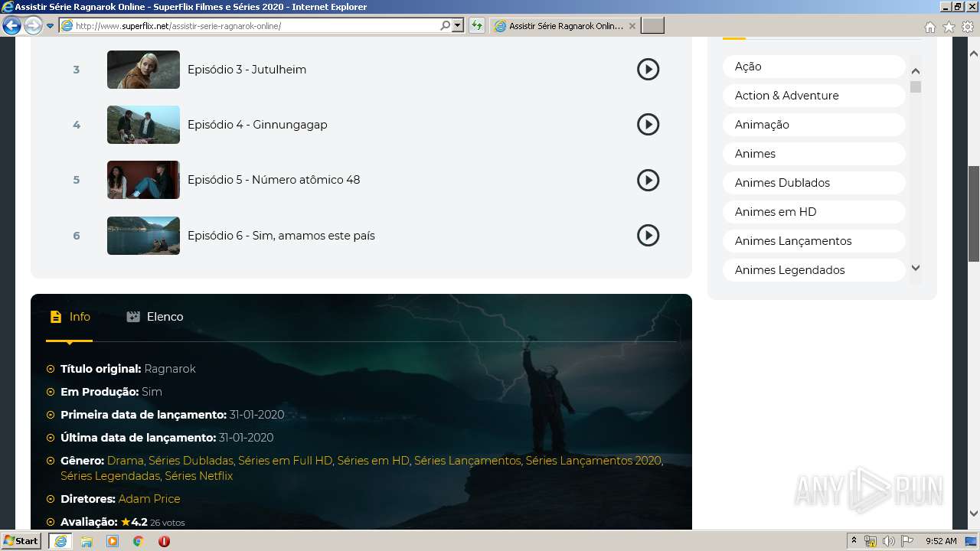Open the Séries Netflix genre link
This screenshot has width=980, height=551.
199,476
